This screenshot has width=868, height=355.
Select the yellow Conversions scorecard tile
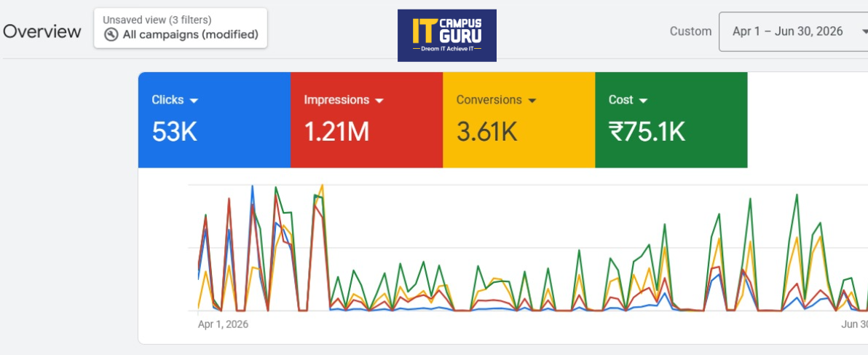tap(518, 120)
